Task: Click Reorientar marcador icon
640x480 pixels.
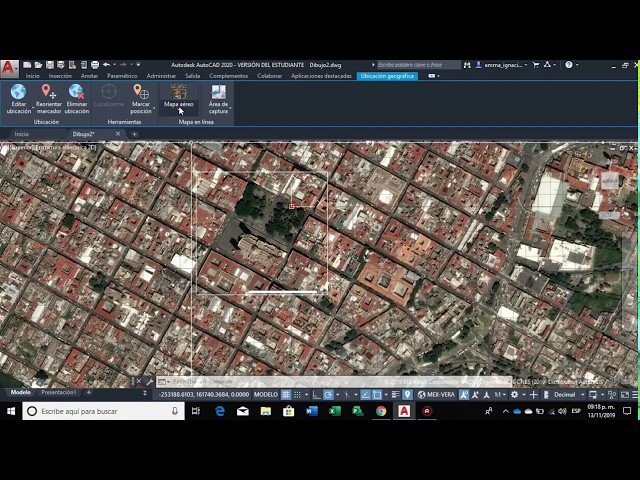Action: tap(48, 91)
